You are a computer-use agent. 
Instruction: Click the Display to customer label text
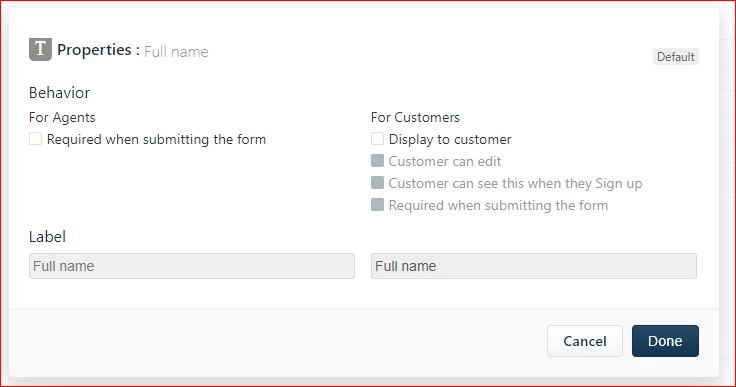click(450, 139)
